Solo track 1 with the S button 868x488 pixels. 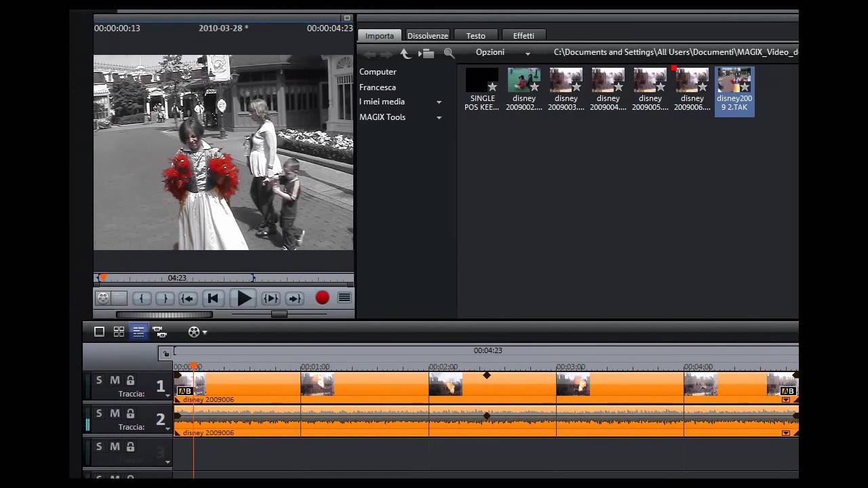click(99, 380)
